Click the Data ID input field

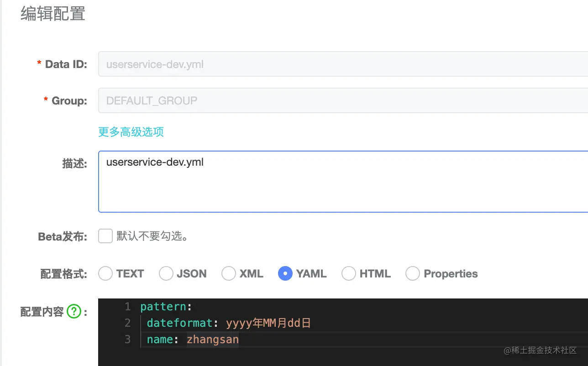[x=342, y=64]
